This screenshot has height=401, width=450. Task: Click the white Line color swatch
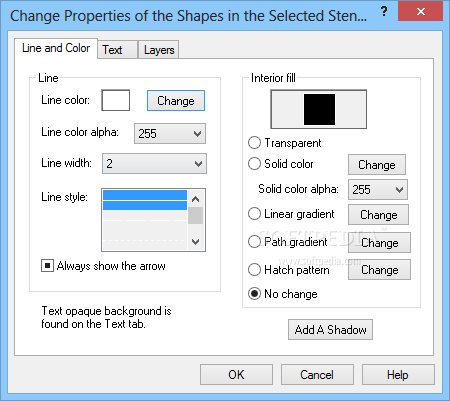tap(116, 100)
